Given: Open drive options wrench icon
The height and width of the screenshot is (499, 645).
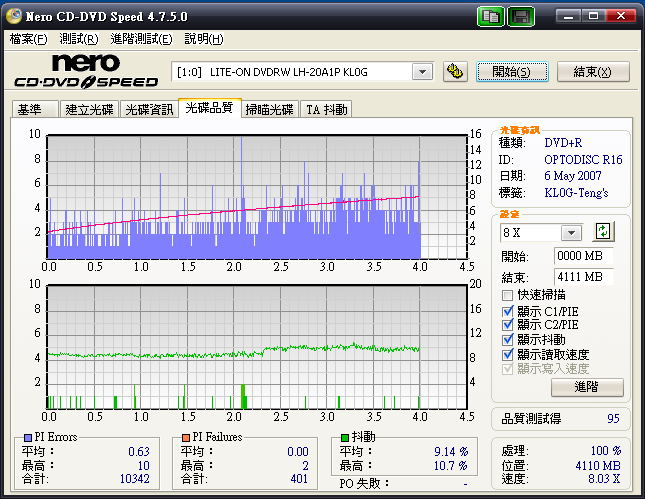Looking at the screenshot, I should point(455,72).
